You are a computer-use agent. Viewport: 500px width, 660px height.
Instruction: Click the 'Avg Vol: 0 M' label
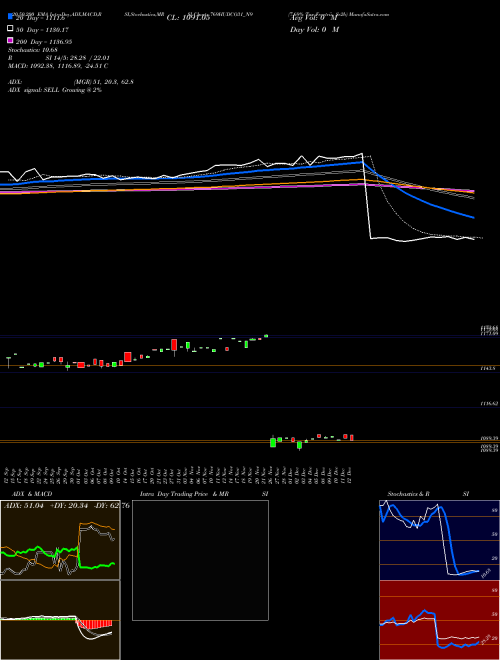point(314,19)
